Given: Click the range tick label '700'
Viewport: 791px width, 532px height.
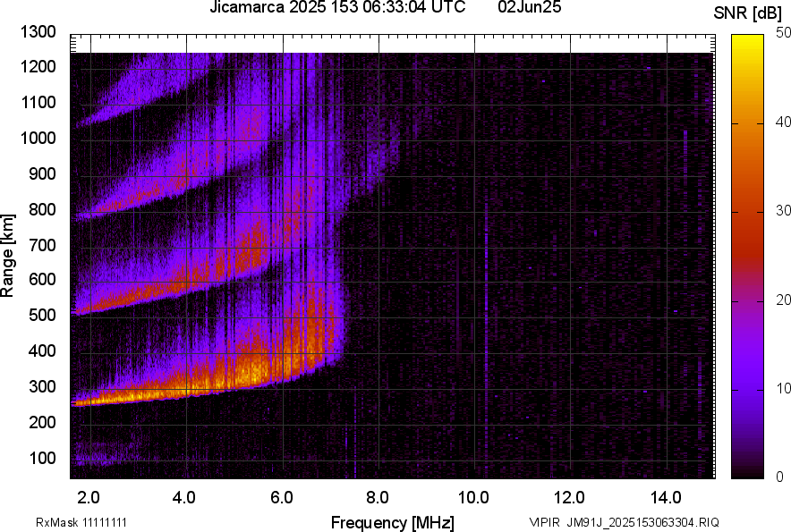Looking at the screenshot, I should 42,245.
